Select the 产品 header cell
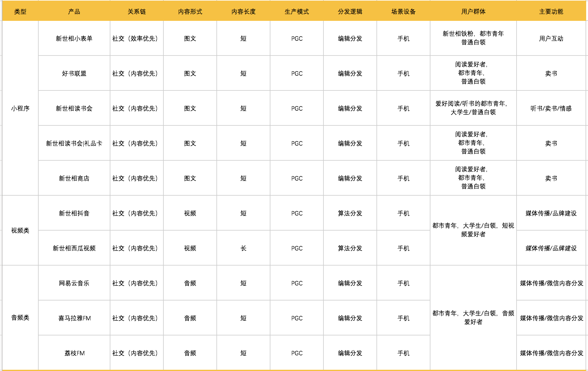The width and height of the screenshot is (588, 371). [x=74, y=12]
